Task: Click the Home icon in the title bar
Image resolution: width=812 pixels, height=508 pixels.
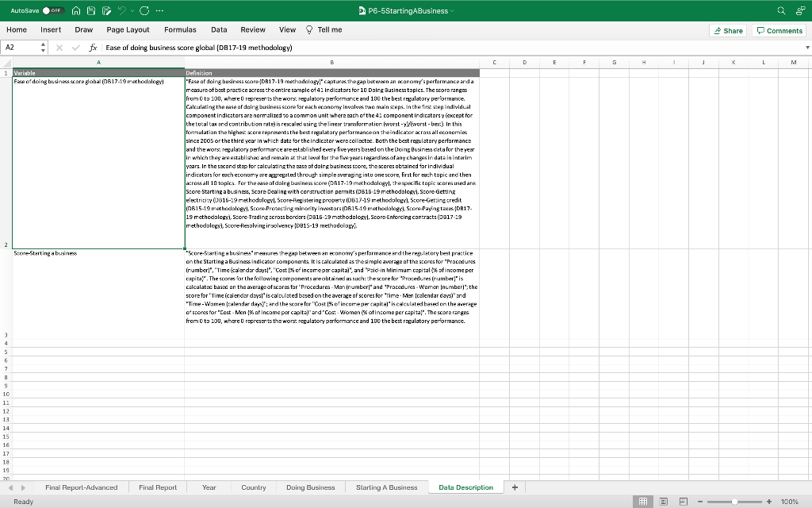Action: coord(76,10)
